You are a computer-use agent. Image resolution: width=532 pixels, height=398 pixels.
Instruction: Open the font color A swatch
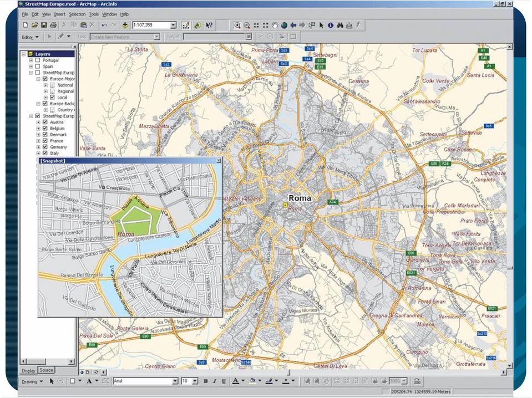point(236,381)
